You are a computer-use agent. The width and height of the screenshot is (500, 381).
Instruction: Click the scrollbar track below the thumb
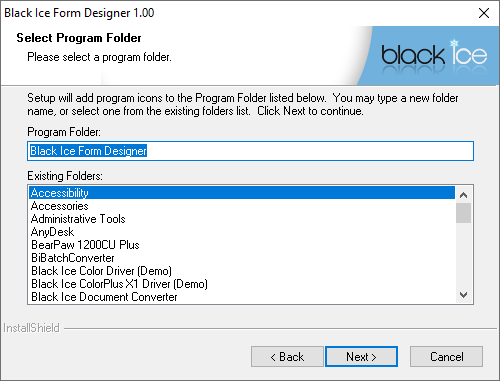(x=464, y=255)
